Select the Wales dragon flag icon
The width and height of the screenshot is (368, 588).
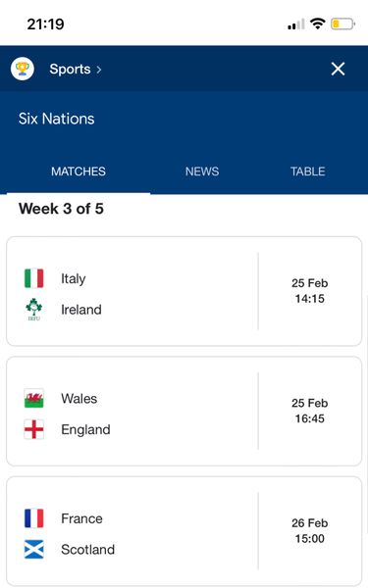click(x=33, y=398)
